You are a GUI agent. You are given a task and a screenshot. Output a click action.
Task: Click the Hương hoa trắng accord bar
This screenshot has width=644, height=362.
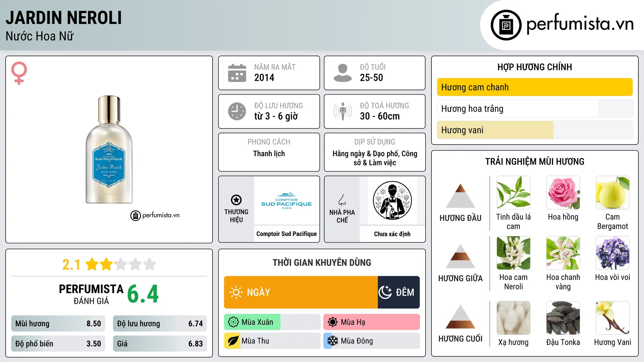pos(535,108)
